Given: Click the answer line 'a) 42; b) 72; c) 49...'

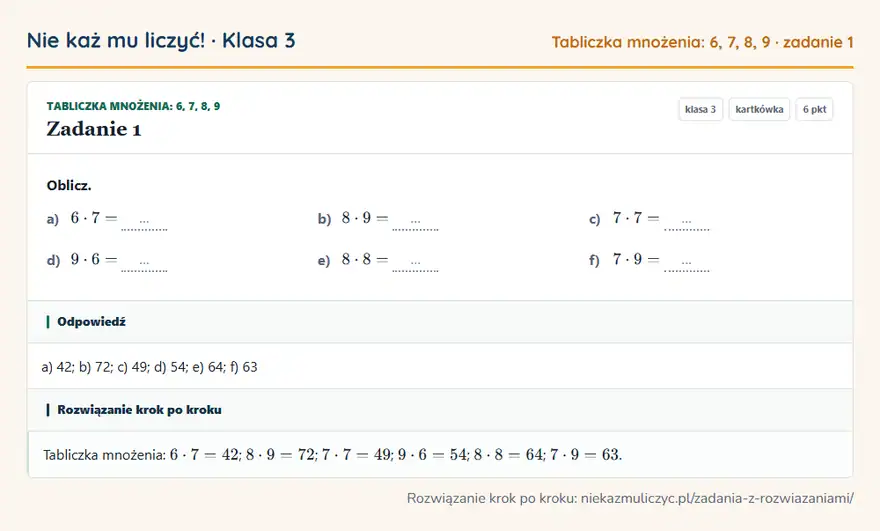Looking at the screenshot, I should [149, 367].
